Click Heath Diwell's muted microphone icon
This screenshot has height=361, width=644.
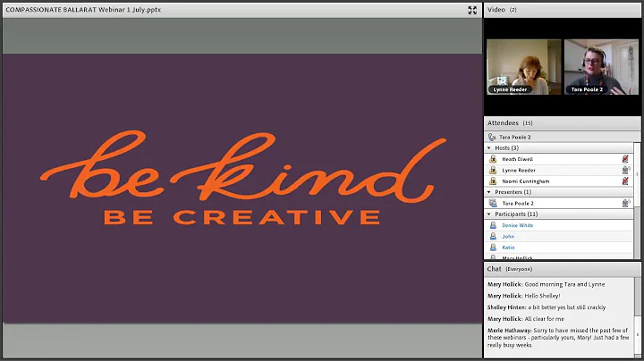point(625,159)
